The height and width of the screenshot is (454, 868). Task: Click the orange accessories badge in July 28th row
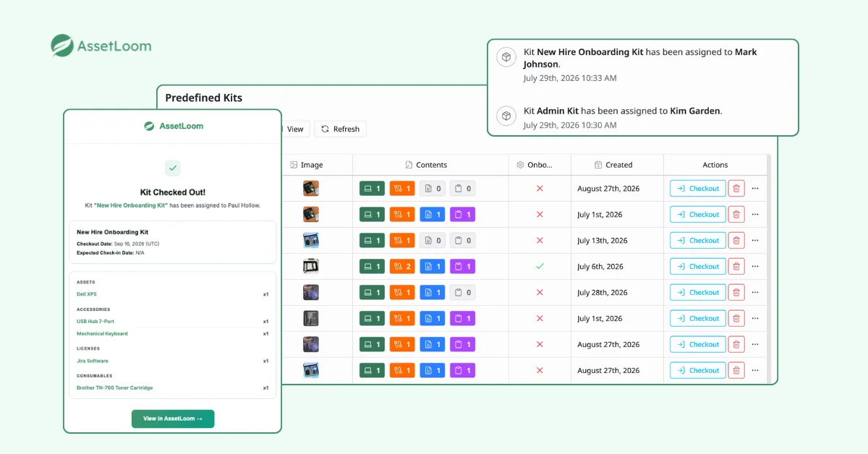[x=402, y=292]
